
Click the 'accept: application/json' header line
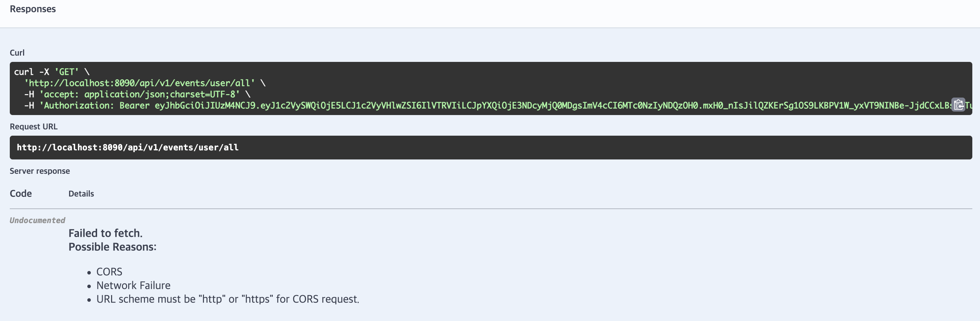[140, 94]
